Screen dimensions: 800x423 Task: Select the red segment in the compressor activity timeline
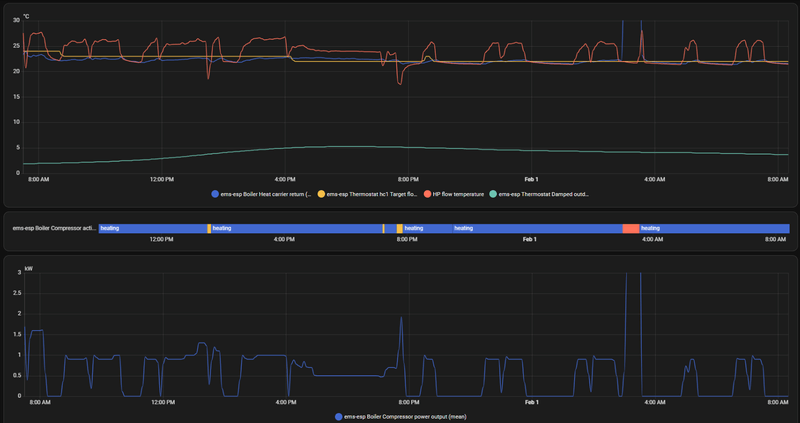(631, 228)
